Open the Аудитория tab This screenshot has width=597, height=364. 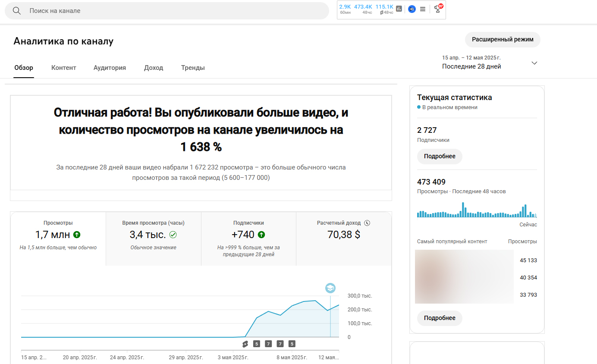(110, 68)
